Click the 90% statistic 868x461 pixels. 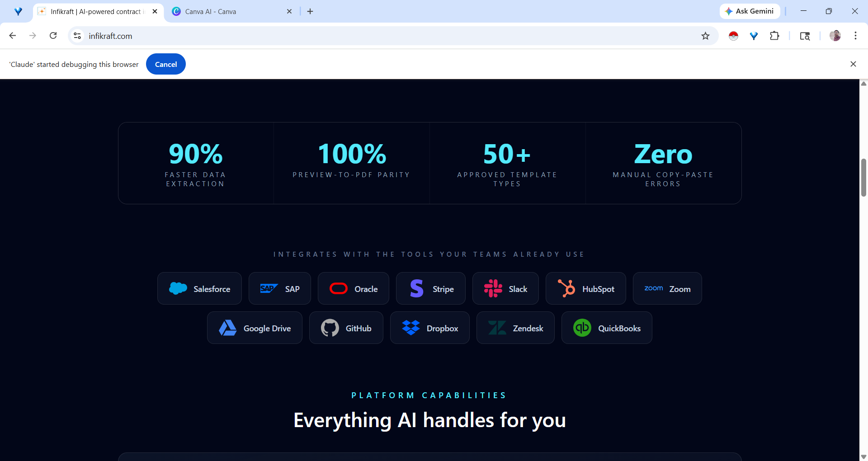click(196, 154)
